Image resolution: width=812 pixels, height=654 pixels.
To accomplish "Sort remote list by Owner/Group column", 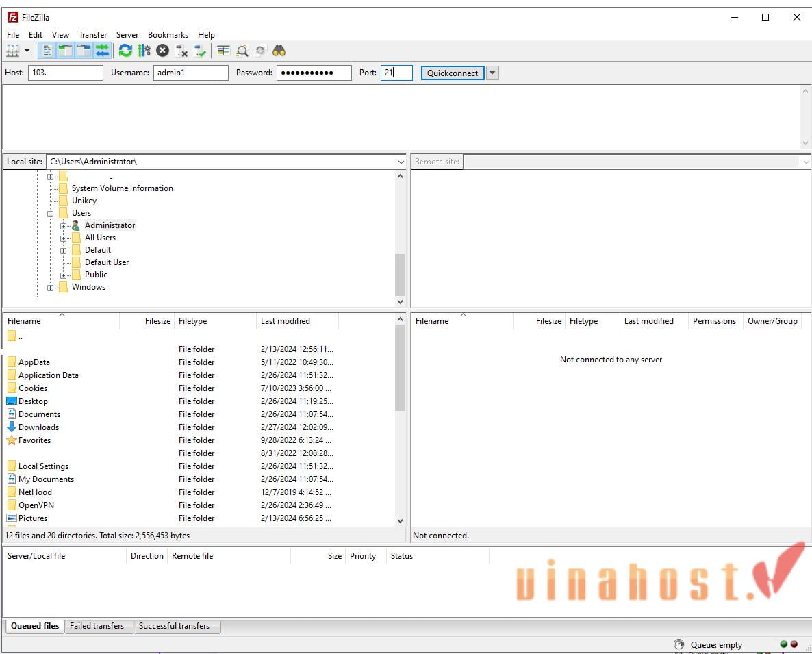I will click(x=772, y=321).
